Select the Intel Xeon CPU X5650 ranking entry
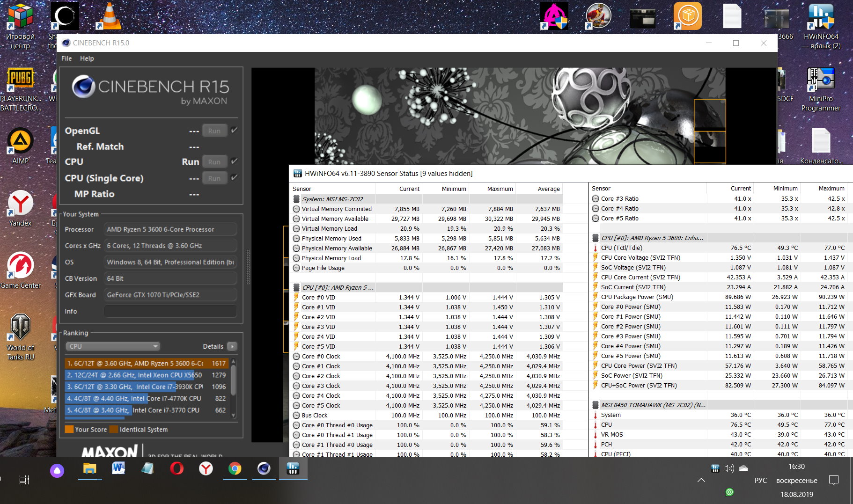Image resolution: width=853 pixels, height=504 pixels. click(147, 375)
